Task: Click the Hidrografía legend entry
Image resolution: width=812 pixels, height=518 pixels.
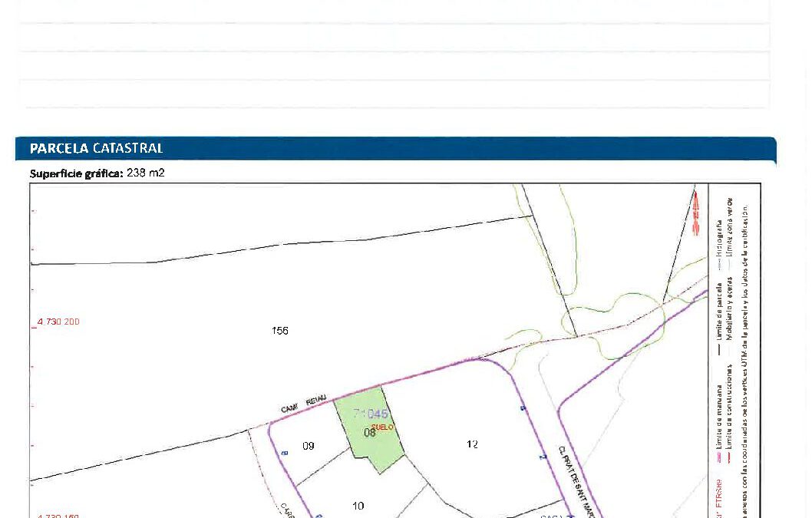Action: click(719, 245)
